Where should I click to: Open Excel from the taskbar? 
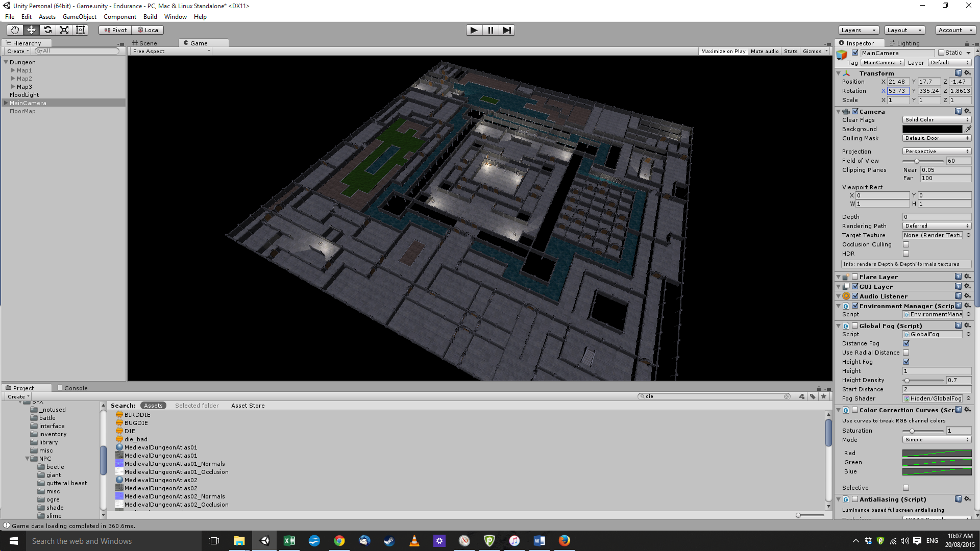pyautogui.click(x=289, y=541)
